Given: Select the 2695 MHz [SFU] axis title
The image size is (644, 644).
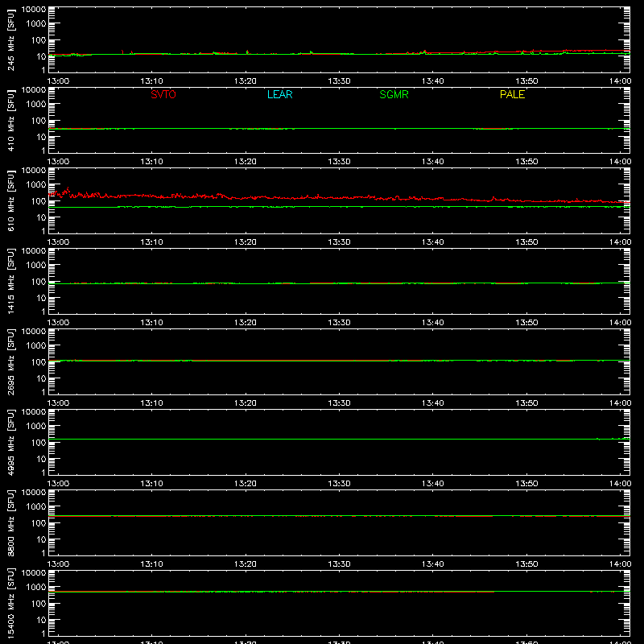Looking at the screenshot, I should [x=11, y=362].
